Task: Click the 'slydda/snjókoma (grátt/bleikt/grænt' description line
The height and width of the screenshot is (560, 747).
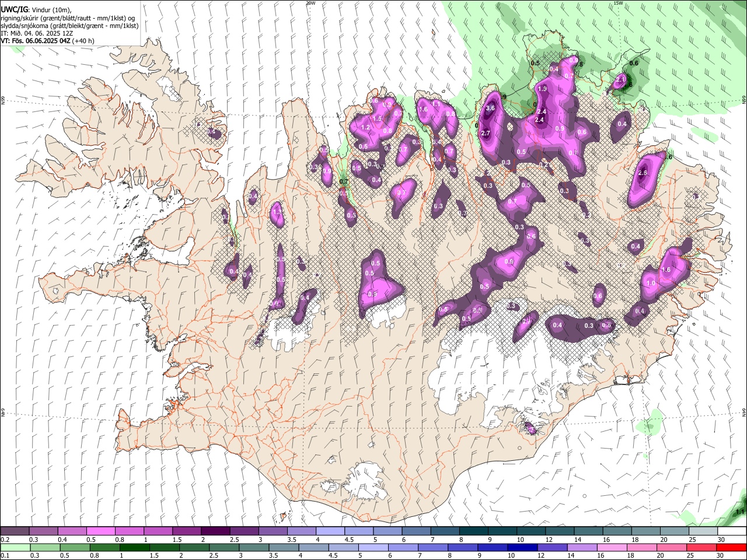Action: [x=69, y=26]
